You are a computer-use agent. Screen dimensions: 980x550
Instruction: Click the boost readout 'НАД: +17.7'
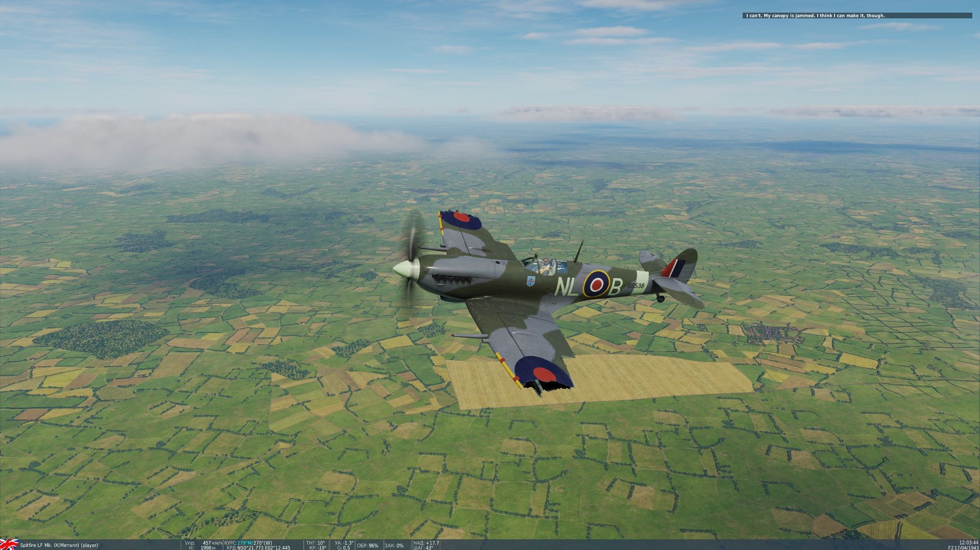coord(426,543)
